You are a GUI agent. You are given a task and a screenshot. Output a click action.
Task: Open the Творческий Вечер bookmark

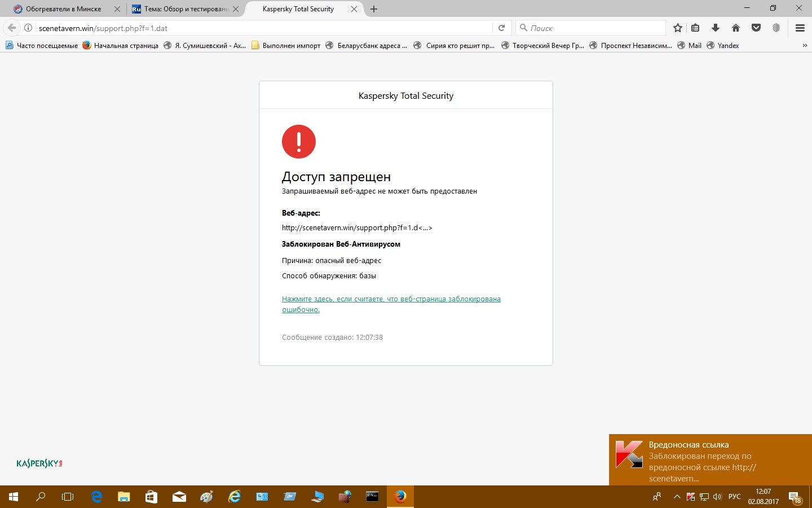542,46
